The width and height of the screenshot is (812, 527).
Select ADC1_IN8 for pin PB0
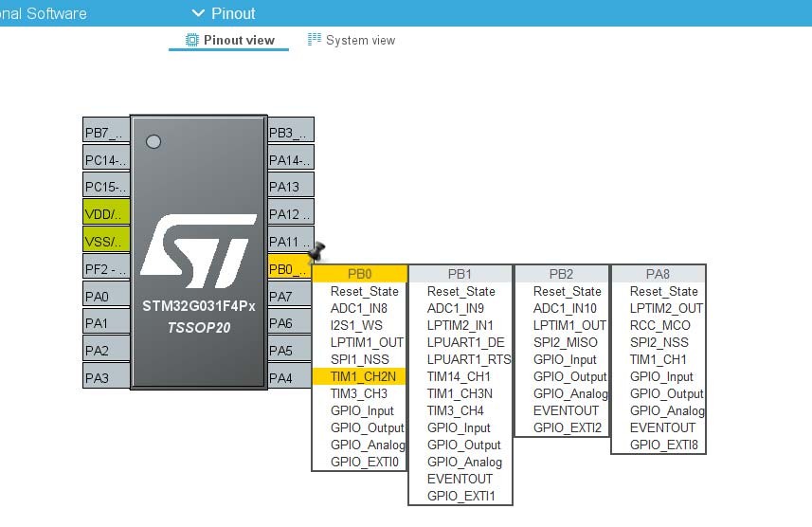(358, 308)
